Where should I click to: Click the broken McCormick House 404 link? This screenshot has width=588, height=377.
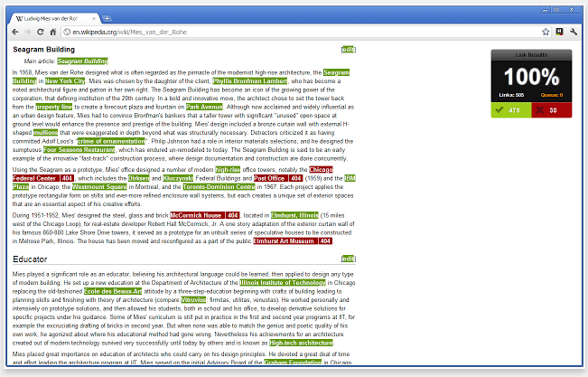pos(205,215)
